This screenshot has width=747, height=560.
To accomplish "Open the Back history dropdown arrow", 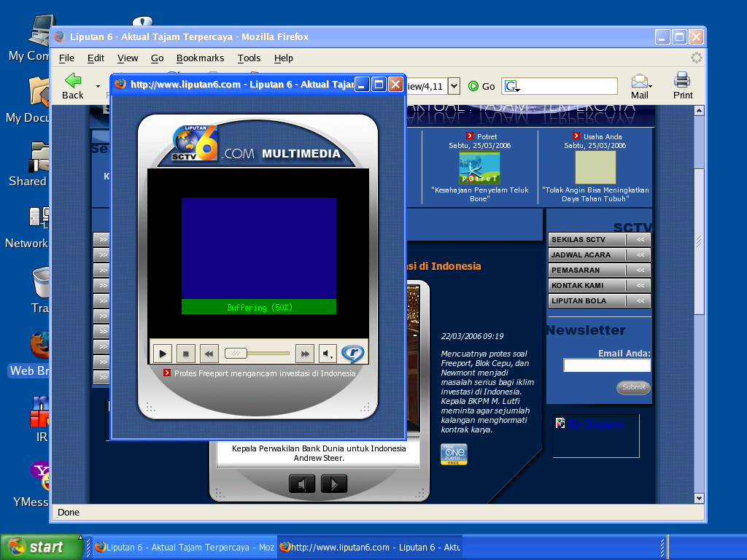I will (x=98, y=86).
